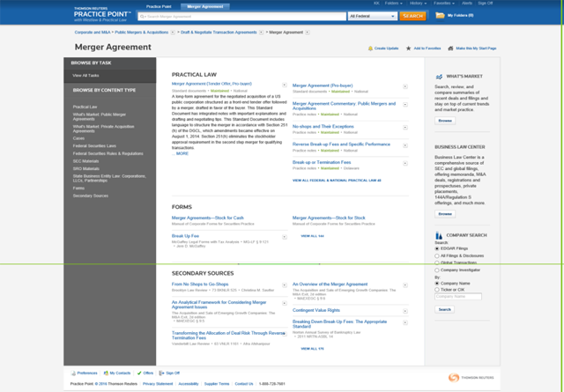Select Federal Securities Laws in sidebar
Screen dimensions: 564x392
(x=94, y=145)
